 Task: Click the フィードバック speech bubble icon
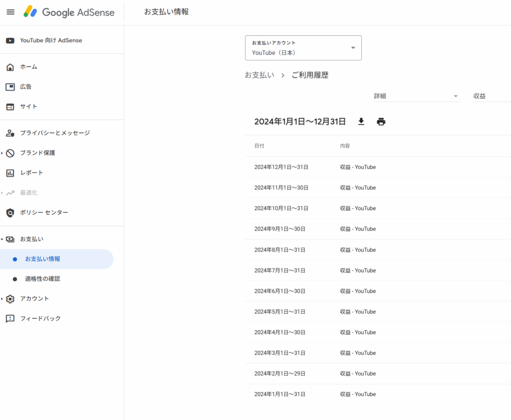10,319
